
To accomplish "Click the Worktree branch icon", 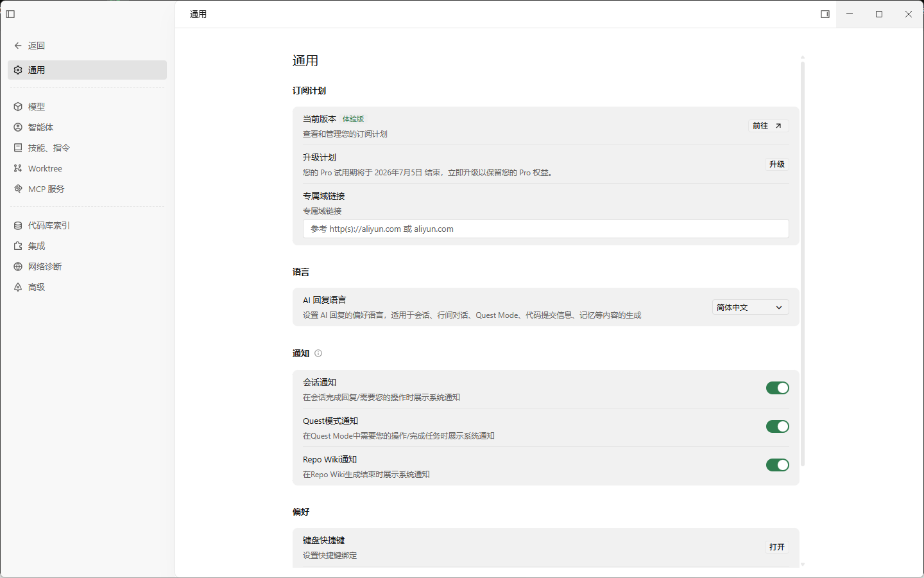I will tap(18, 168).
